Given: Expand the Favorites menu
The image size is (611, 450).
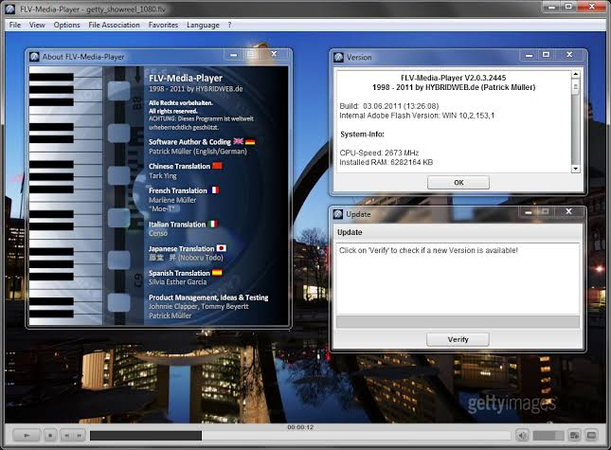Looking at the screenshot, I should pyautogui.click(x=163, y=24).
